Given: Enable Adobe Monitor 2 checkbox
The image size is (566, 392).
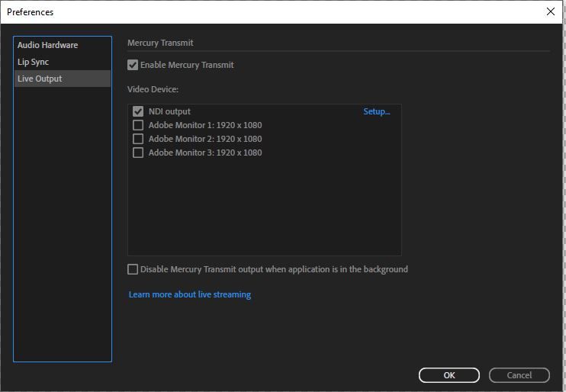Looking at the screenshot, I should 138,139.
